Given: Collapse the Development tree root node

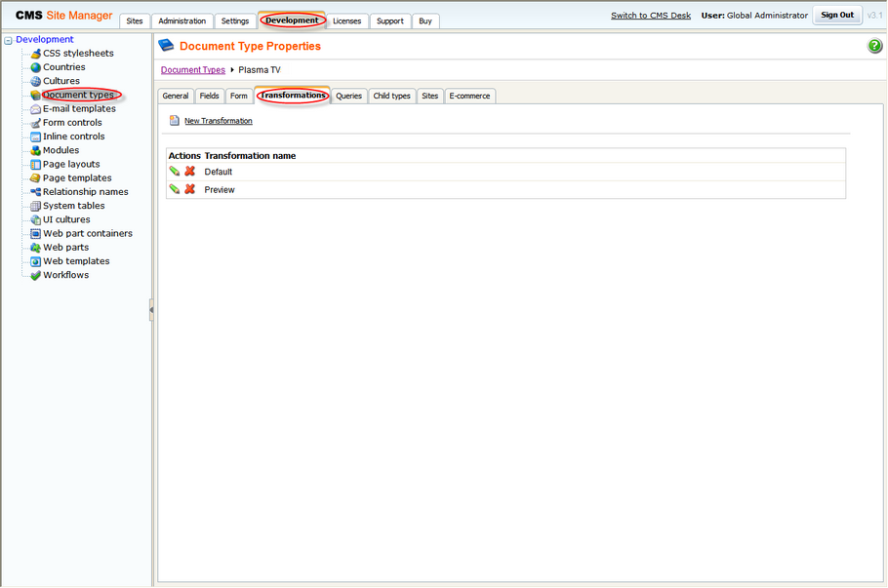Looking at the screenshot, I should click(8, 41).
